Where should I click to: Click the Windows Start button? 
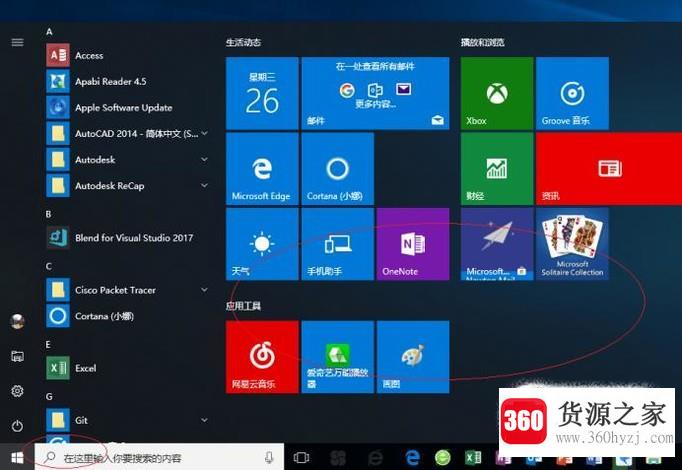pyautogui.click(x=17, y=457)
